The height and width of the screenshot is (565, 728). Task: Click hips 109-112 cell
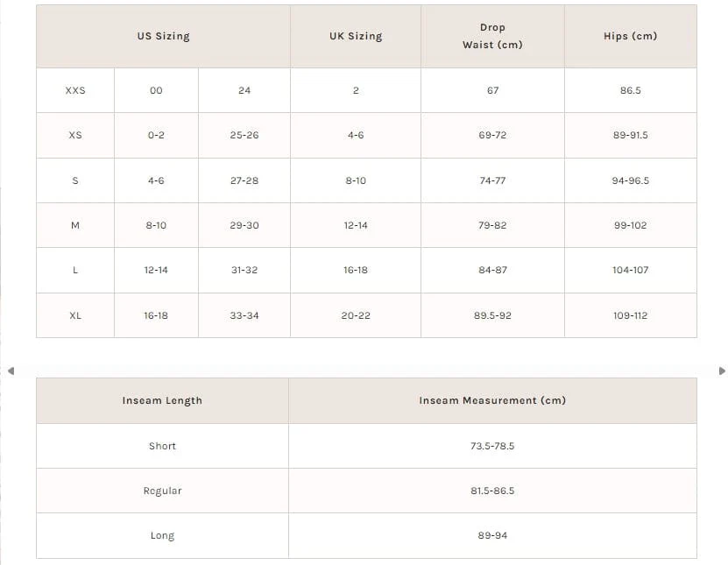click(631, 315)
